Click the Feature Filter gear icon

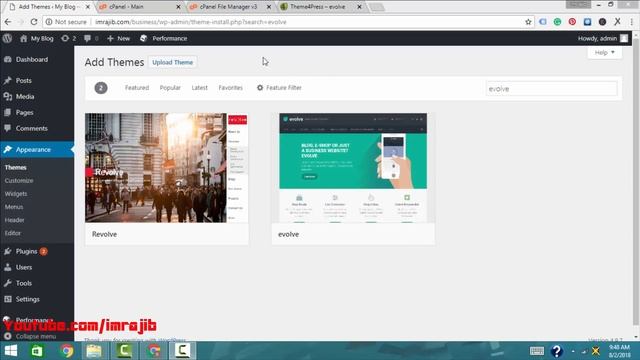(260, 88)
